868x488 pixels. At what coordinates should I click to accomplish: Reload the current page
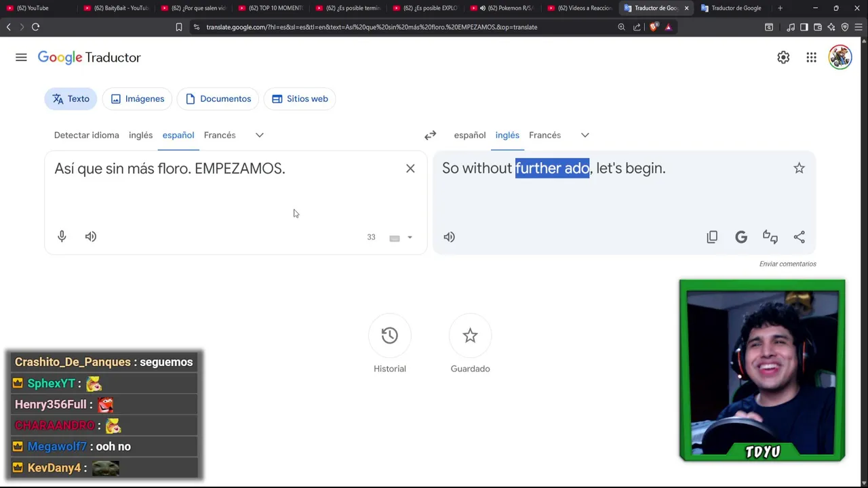coord(35,27)
